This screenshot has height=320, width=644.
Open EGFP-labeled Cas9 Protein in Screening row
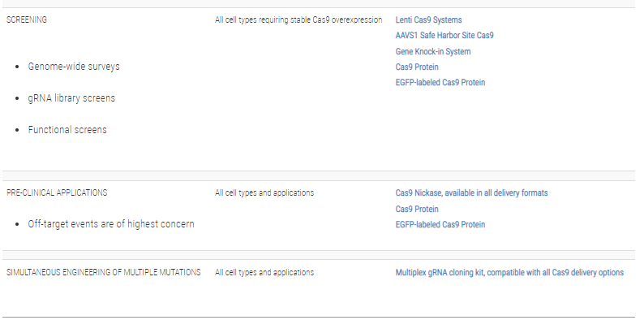[x=440, y=82]
